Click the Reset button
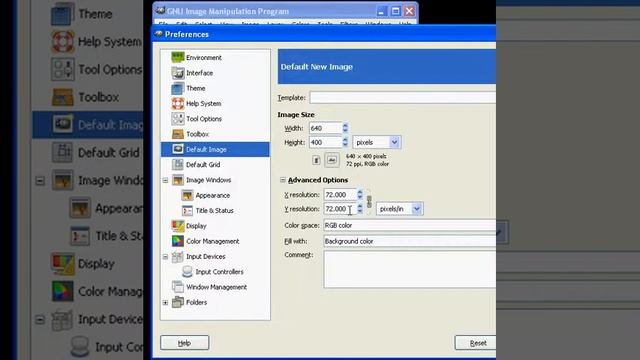 [476, 343]
